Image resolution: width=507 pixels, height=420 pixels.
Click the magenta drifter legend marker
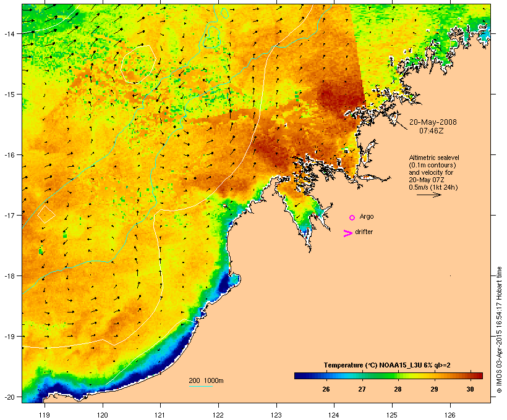click(x=347, y=233)
